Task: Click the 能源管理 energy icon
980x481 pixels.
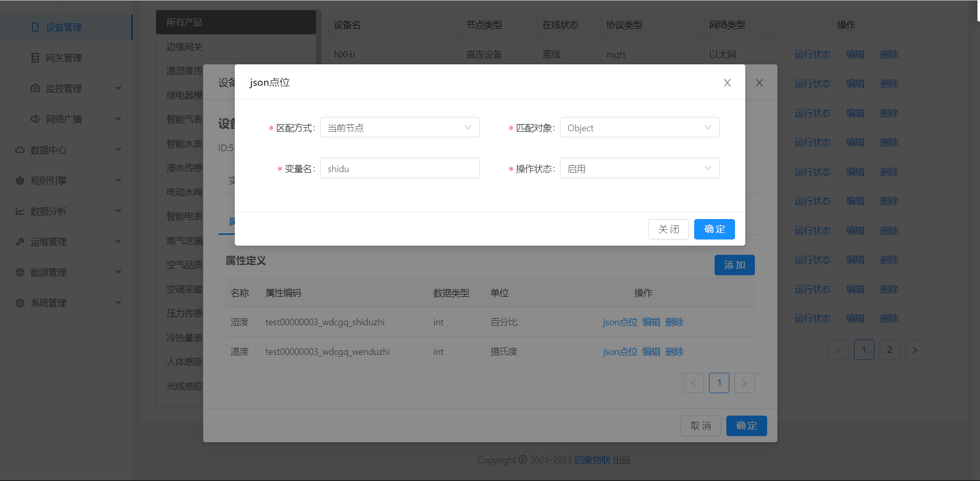Action: 19,272
